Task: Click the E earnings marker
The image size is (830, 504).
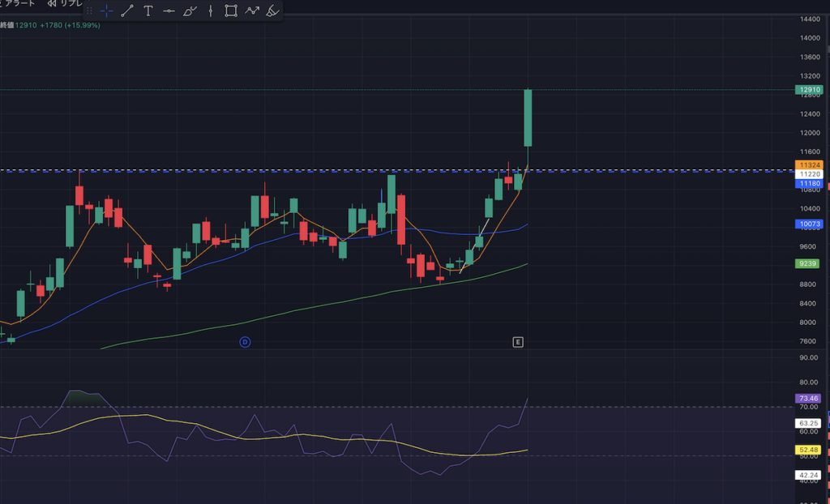Action: coord(518,342)
